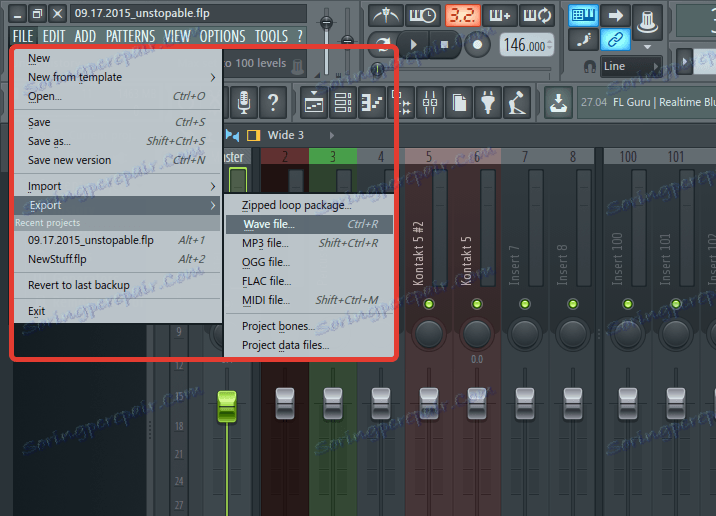Toggle the auto-scroll arrow icon

tap(615, 16)
